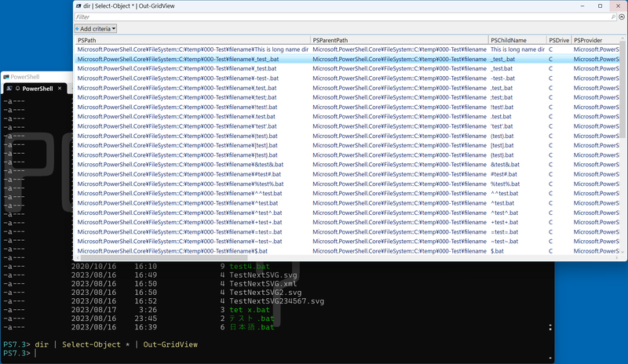
Task: Click the plus icon on Add criteria
Action: (x=77, y=28)
